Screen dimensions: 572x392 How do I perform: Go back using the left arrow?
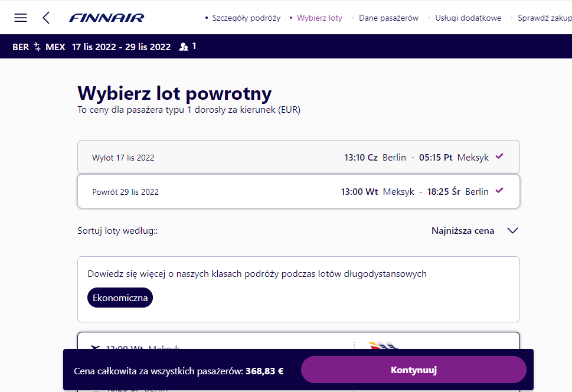click(x=46, y=18)
